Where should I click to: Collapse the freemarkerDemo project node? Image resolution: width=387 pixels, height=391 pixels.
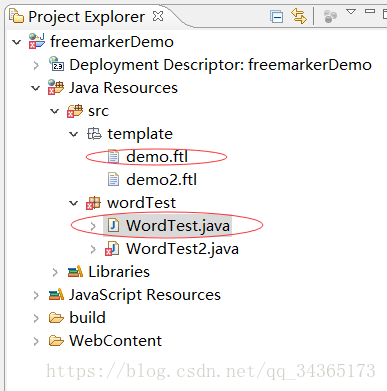17,42
